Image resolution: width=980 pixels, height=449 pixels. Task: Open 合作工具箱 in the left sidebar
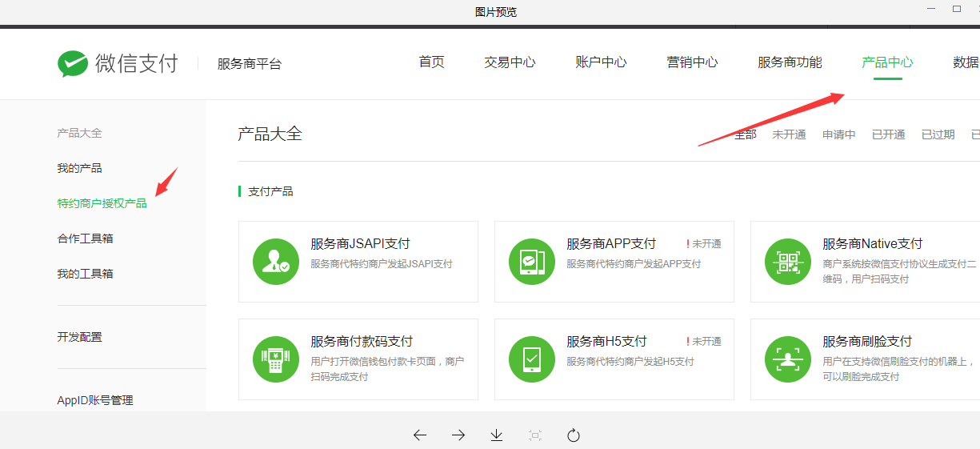85,239
